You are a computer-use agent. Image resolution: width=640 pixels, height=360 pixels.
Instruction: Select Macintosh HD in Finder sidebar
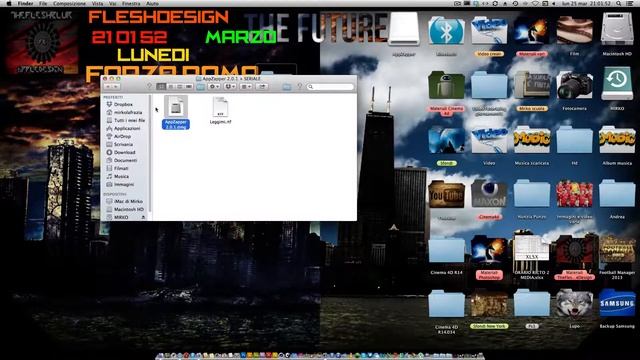129,209
